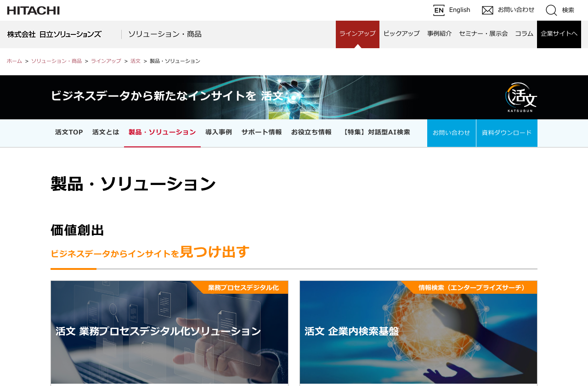The height and width of the screenshot is (386, 588).
Task: Click the 資料ダウンロード button
Action: tap(507, 133)
